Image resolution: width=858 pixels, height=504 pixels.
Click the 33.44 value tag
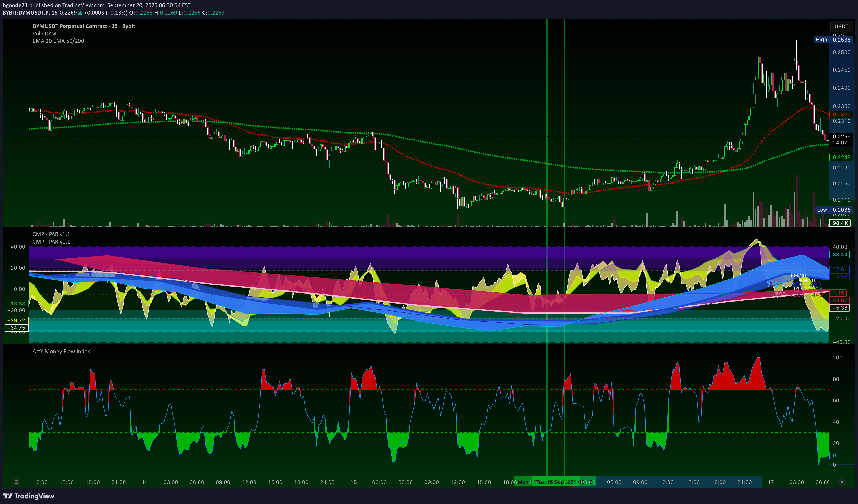pos(840,254)
